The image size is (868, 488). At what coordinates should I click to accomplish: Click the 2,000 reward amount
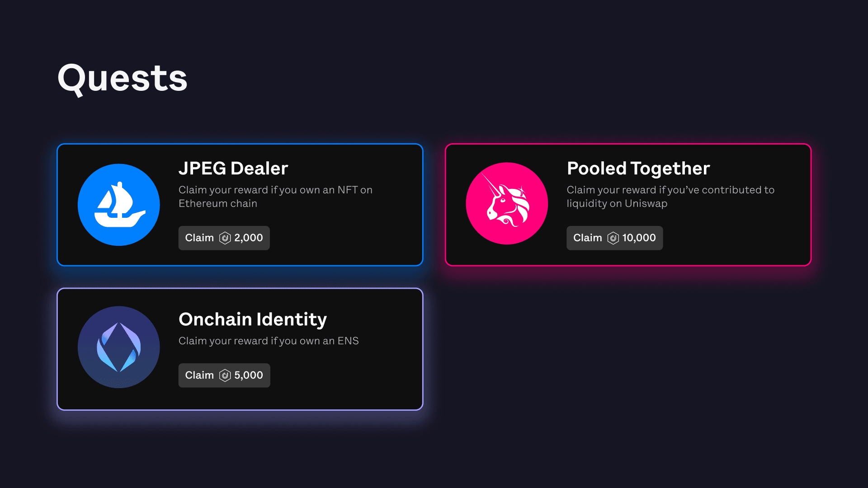(x=249, y=238)
